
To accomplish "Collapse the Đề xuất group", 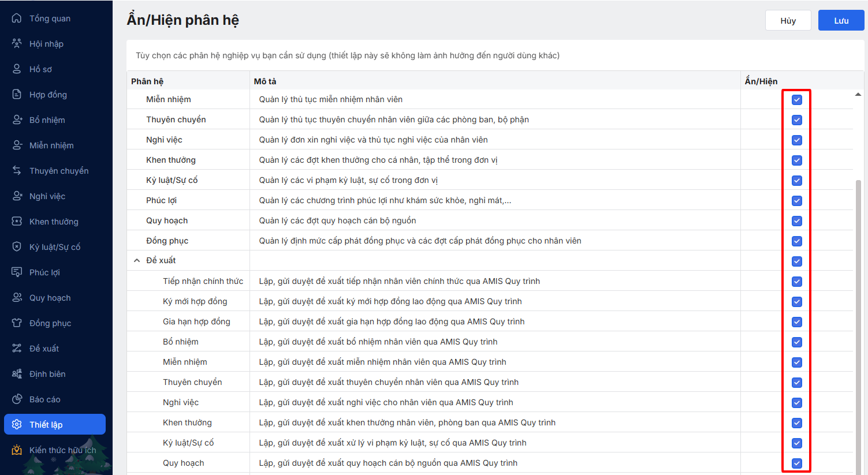I will (x=137, y=261).
